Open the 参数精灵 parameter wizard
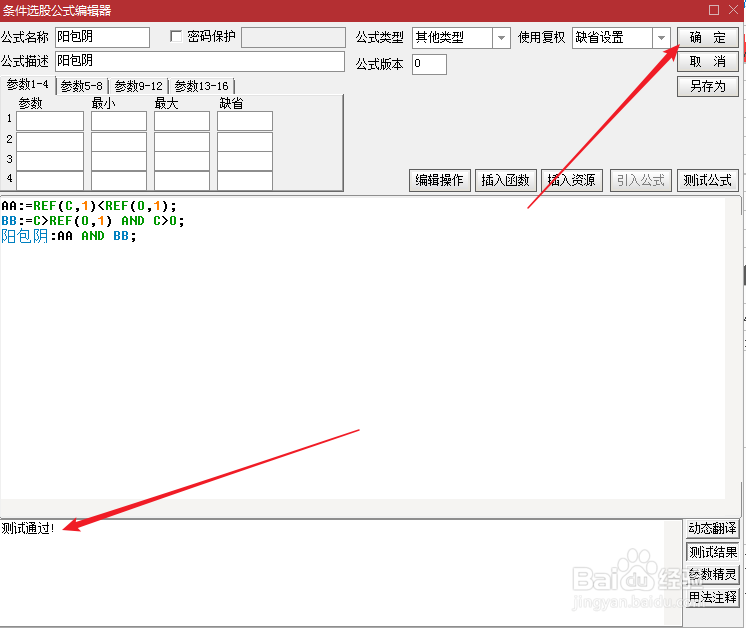 pos(712,575)
